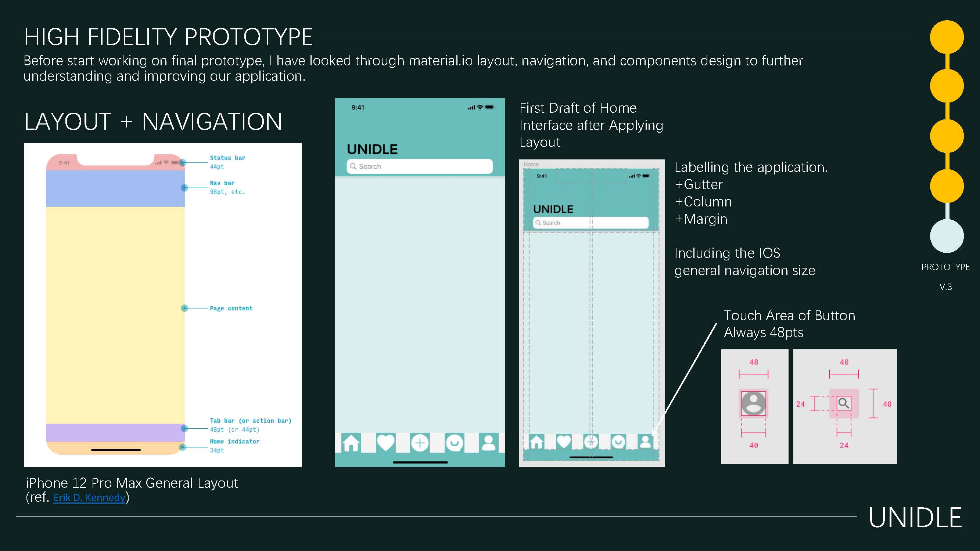Click the Search field in gridded mockup
This screenshot has width=980, height=551.
(x=590, y=223)
